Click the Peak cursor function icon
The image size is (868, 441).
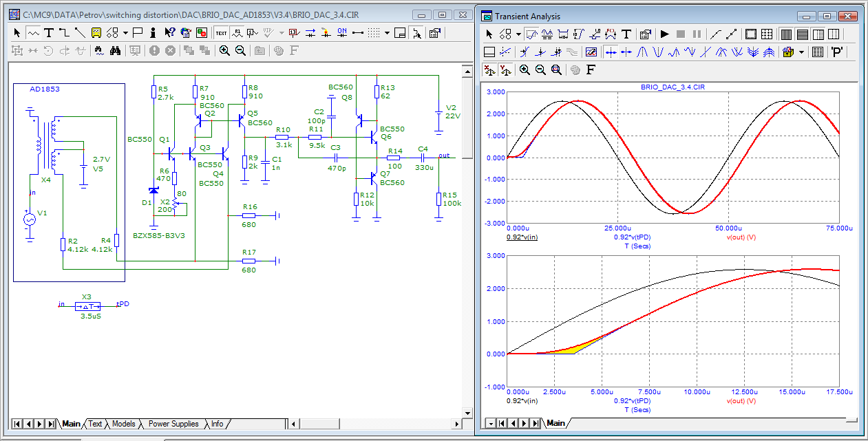642,52
